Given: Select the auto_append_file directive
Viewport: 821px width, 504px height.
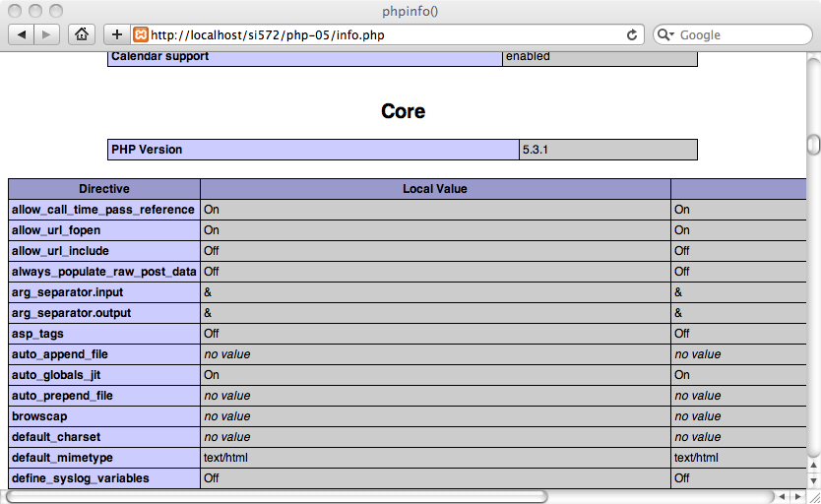Looking at the screenshot, I should point(104,354).
